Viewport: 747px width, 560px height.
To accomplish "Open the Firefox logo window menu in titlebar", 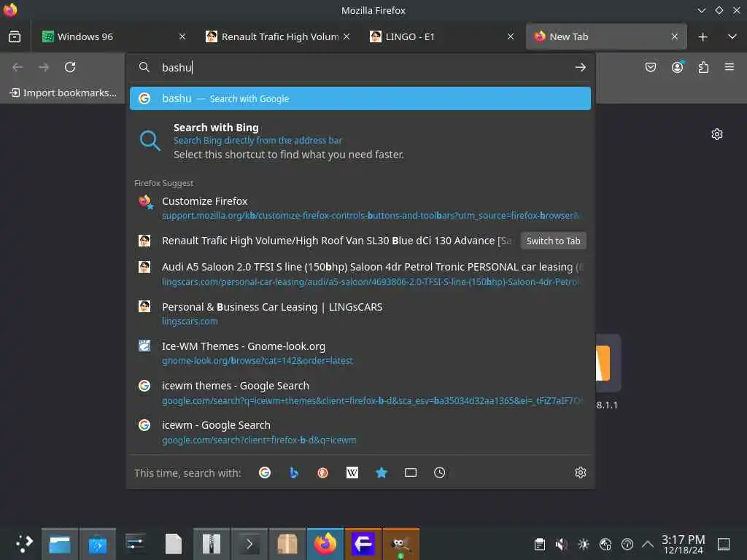I will [x=10, y=10].
